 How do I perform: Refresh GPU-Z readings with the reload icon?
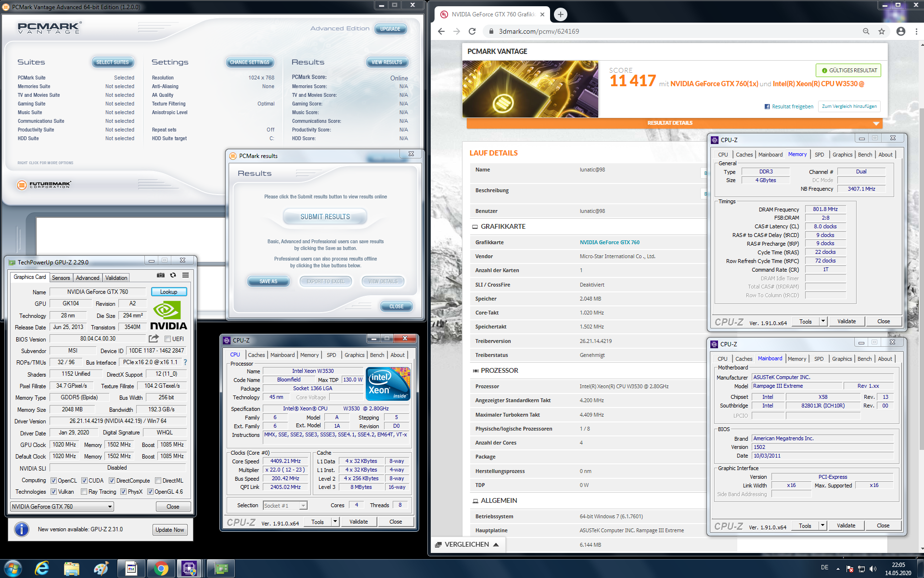click(173, 275)
